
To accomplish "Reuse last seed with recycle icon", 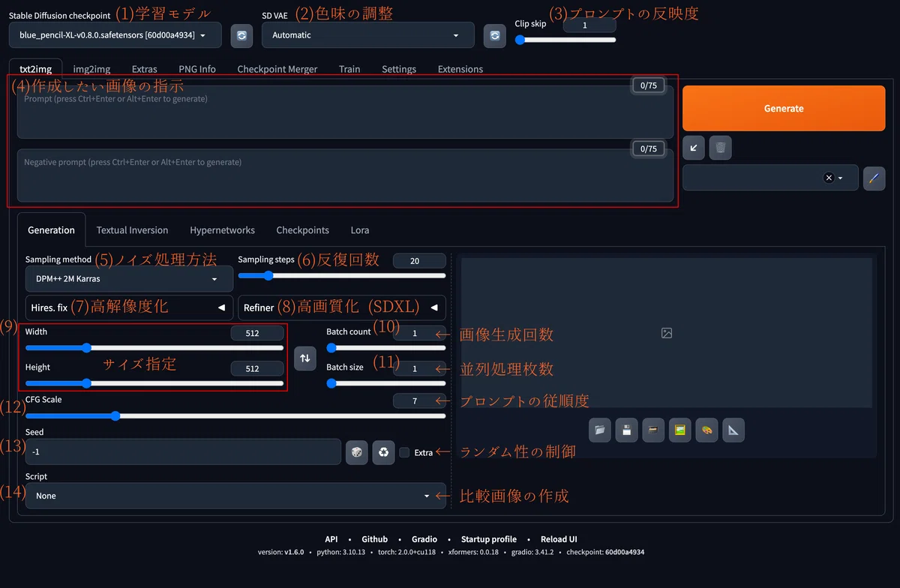I will pos(383,452).
